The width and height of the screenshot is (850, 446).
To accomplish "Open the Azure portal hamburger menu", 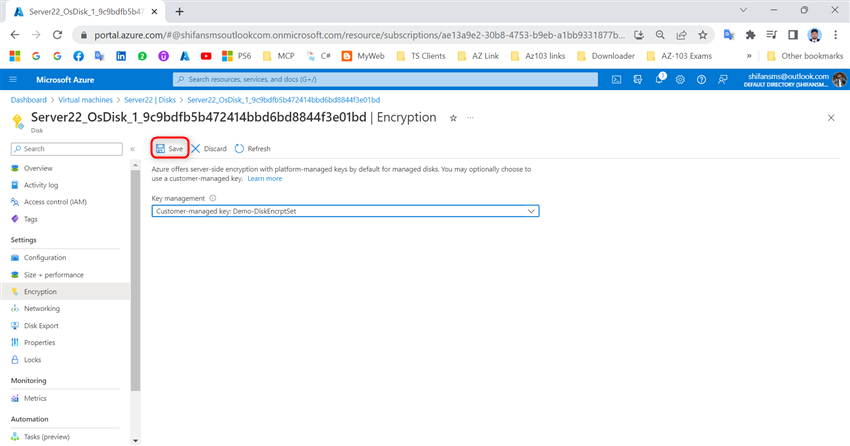I will point(13,80).
